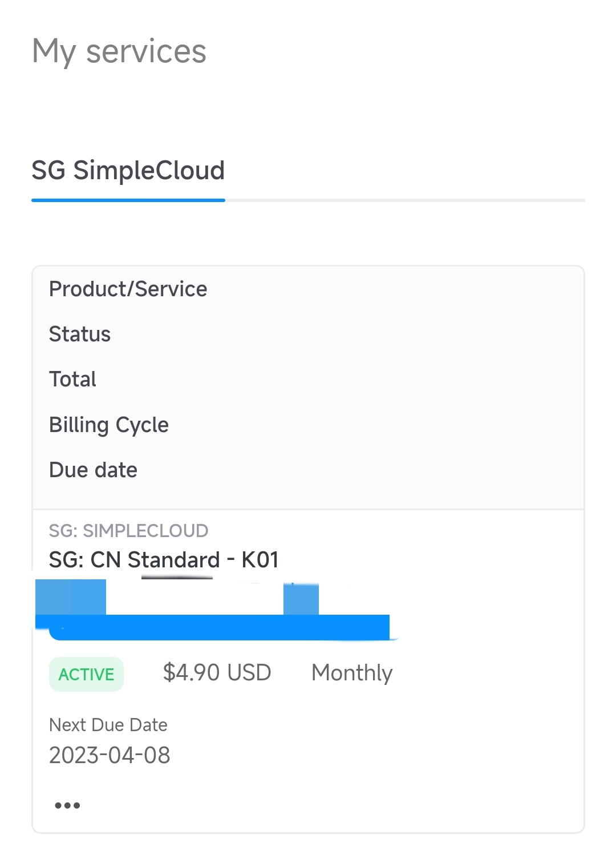616x863 pixels.
Task: Sort by the Total column header
Action: [x=73, y=380]
